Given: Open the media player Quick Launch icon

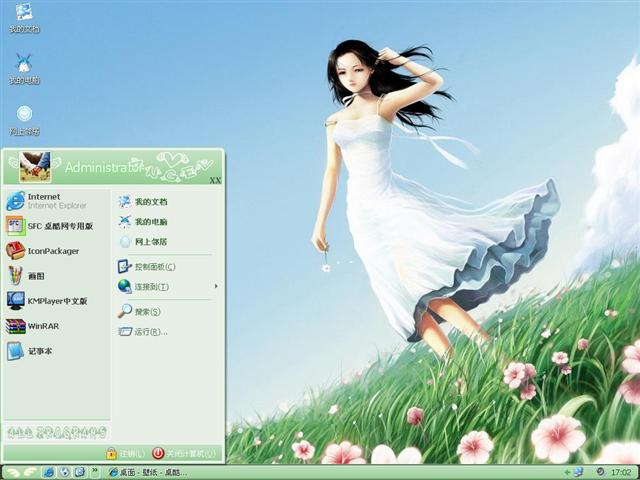Looking at the screenshot, I should click(x=64, y=473).
